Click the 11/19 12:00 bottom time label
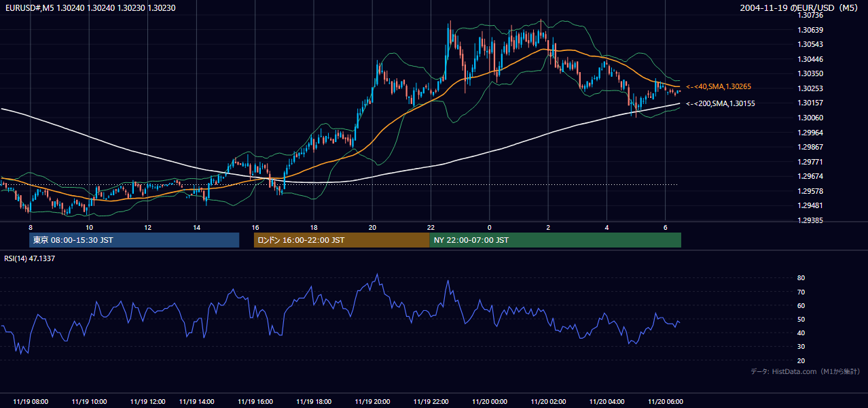The height and width of the screenshot is (408, 868). (x=147, y=401)
